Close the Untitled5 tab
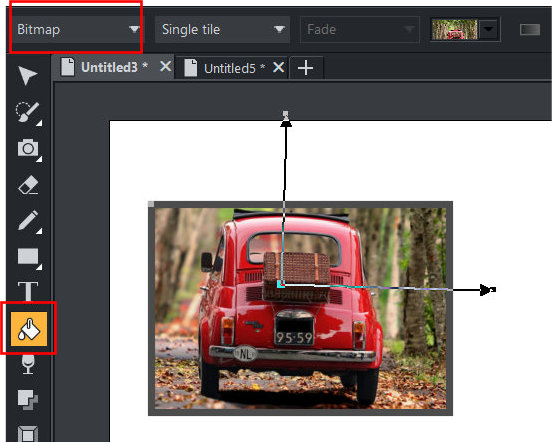Screen dimensions: 552x442 click(278, 67)
